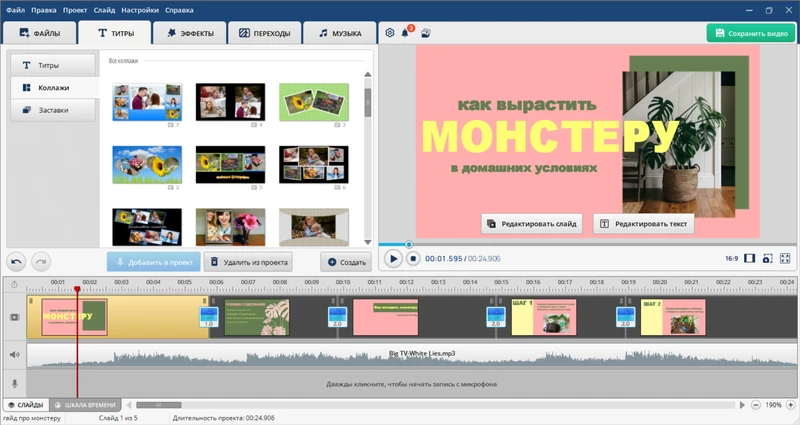Select Коллажи in the side list
This screenshot has width=800, height=425.
[53, 88]
